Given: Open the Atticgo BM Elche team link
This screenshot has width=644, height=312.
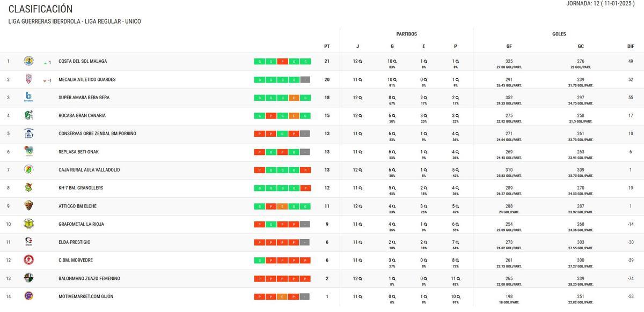Looking at the screenshot, I should (x=77, y=206).
